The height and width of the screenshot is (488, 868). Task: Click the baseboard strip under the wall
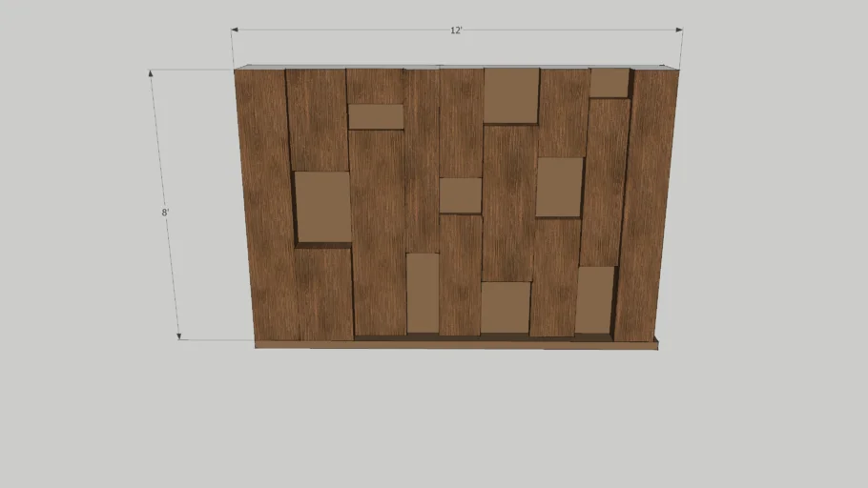tap(456, 344)
